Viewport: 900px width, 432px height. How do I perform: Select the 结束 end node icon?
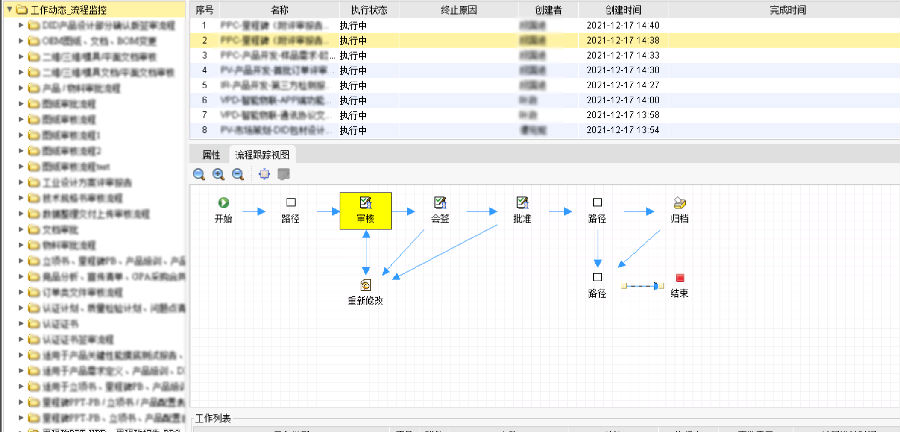[679, 277]
